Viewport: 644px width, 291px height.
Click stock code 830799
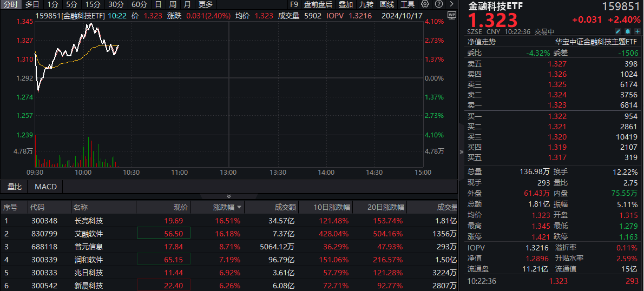[x=44, y=234]
